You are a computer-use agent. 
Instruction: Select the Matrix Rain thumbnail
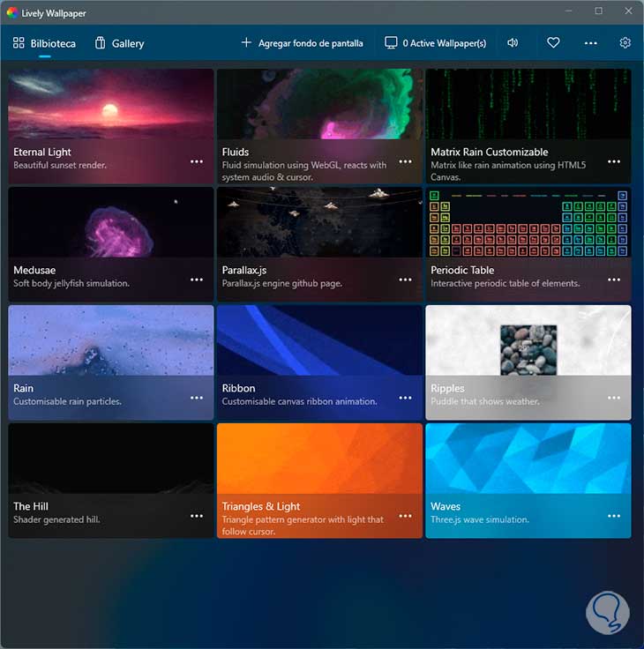point(528,104)
